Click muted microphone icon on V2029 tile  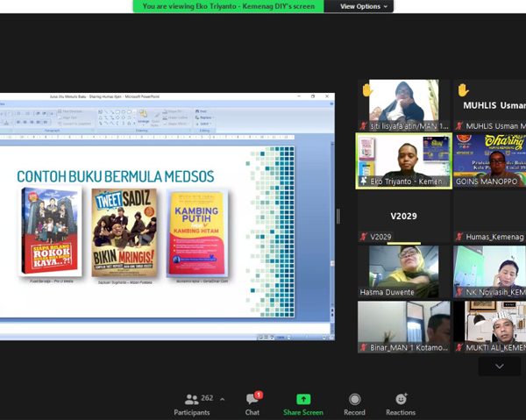pos(364,237)
